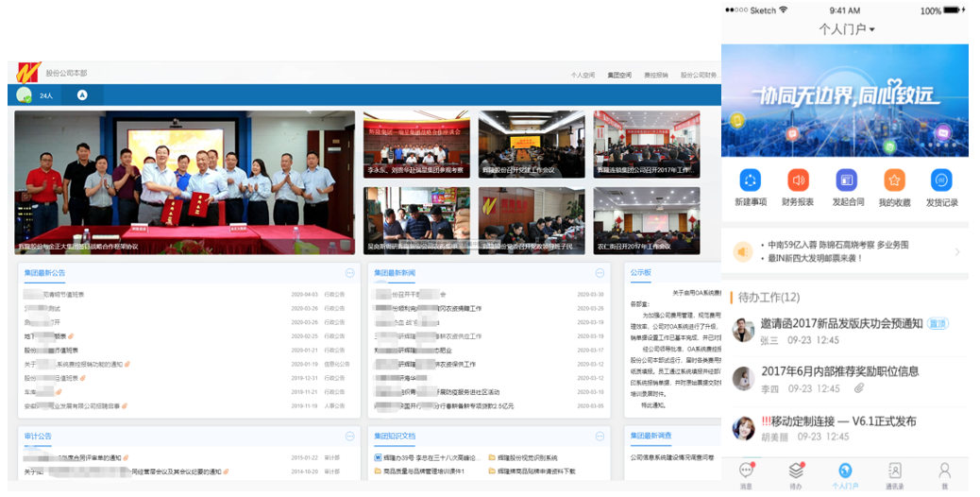The image size is (980, 497).
Task: Tap the 发起合同 icon
Action: pos(847,180)
